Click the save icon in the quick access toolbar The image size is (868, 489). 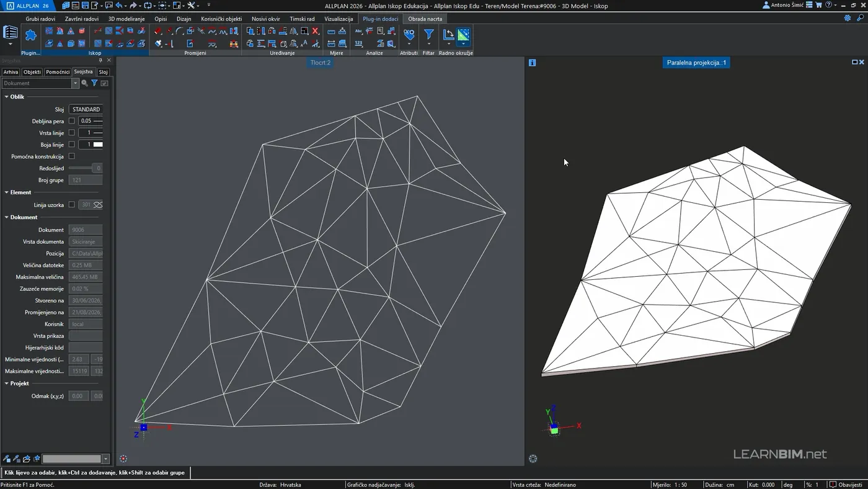click(x=84, y=6)
